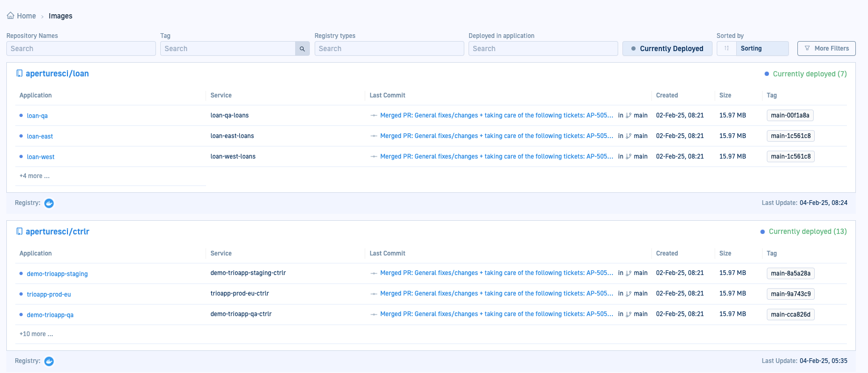868x373 pixels.
Task: Click the repository icon beside aperturesci/ctrlr
Action: click(19, 232)
